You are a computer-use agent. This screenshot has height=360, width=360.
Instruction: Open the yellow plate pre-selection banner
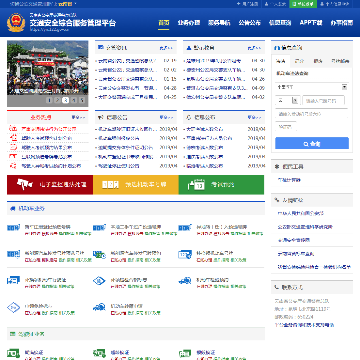[x=136, y=185]
